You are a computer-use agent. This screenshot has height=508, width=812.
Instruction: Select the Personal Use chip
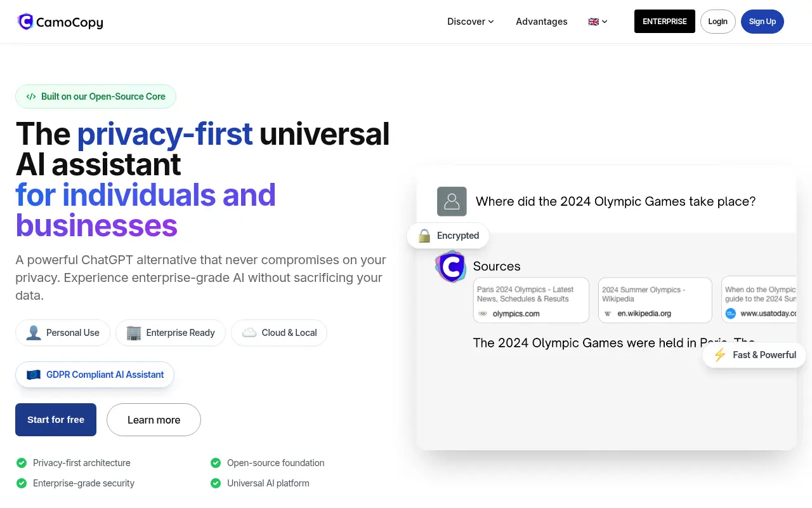coord(63,333)
